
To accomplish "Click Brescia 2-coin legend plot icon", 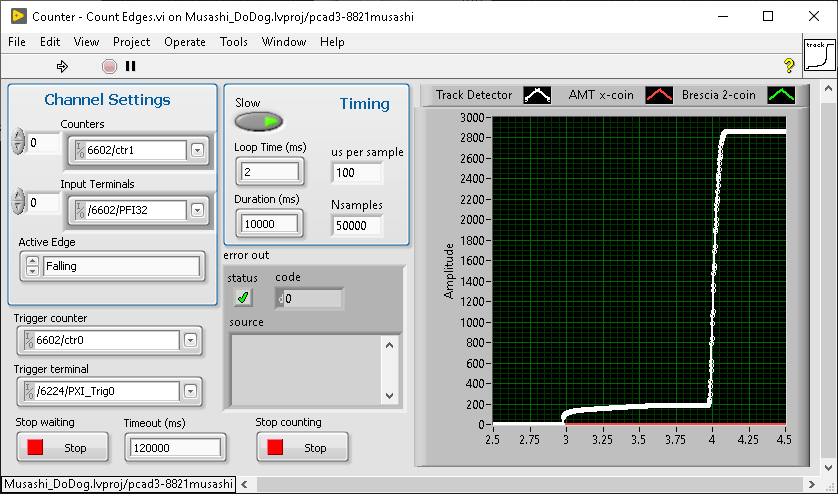I will pos(781,96).
